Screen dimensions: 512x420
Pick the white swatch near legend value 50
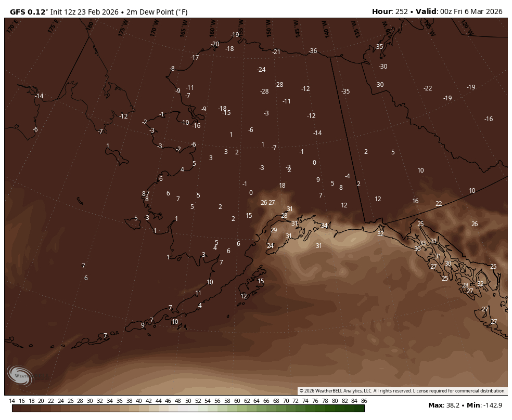coord(187,409)
